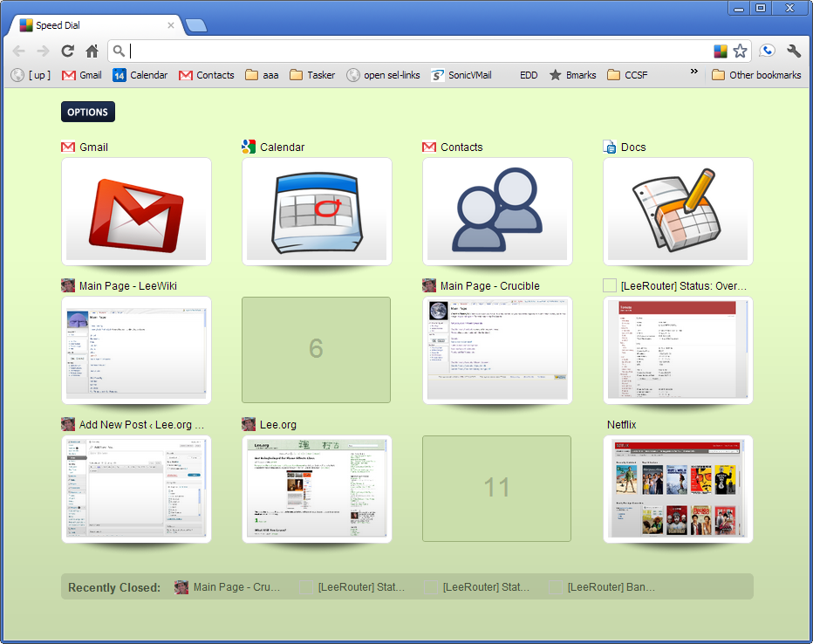
Task: Click the Main Page - LeeWiki favicon
Action: point(68,285)
